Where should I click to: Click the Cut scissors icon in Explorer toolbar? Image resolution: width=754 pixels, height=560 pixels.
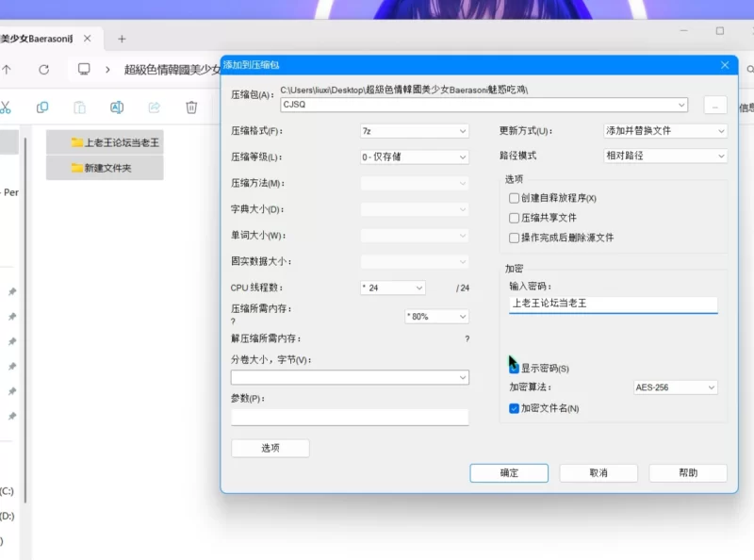tap(5, 107)
